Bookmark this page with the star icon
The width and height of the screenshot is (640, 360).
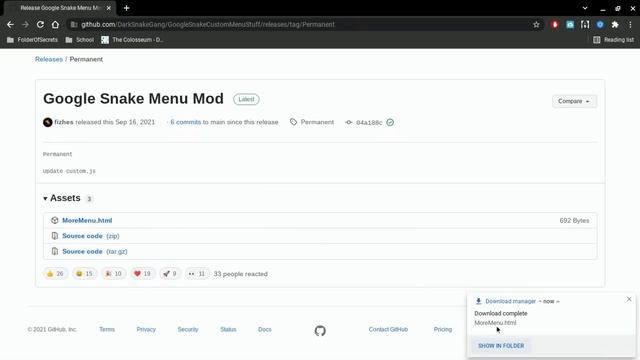pyautogui.click(x=536, y=24)
